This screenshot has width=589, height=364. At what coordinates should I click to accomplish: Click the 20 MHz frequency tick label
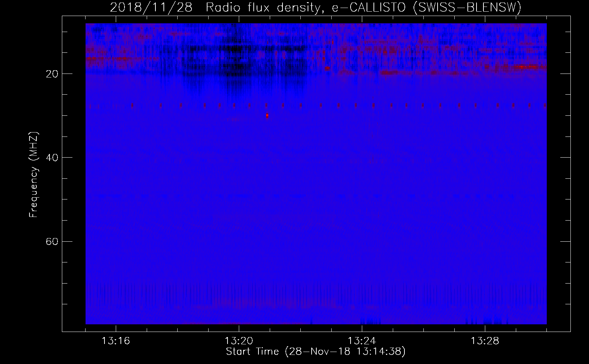pos(52,74)
